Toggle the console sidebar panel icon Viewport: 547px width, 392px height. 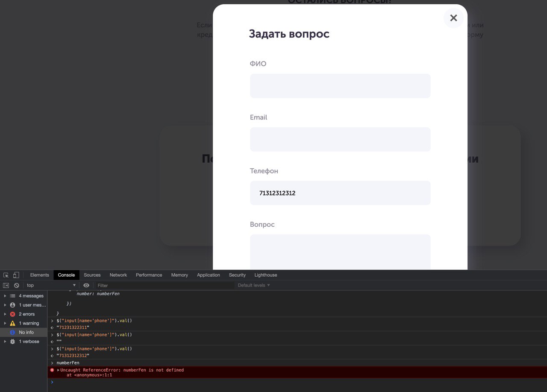click(6, 285)
